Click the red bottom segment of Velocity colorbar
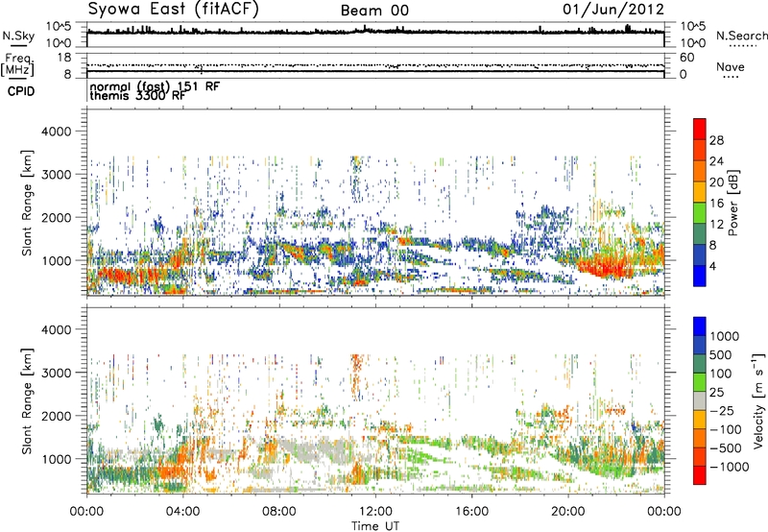Viewport: 768px width, 532px height. click(700, 475)
